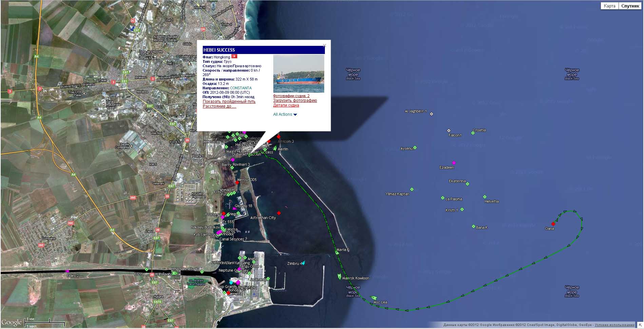Click the Детали судна link
This screenshot has width=644, height=329.
pyautogui.click(x=286, y=105)
